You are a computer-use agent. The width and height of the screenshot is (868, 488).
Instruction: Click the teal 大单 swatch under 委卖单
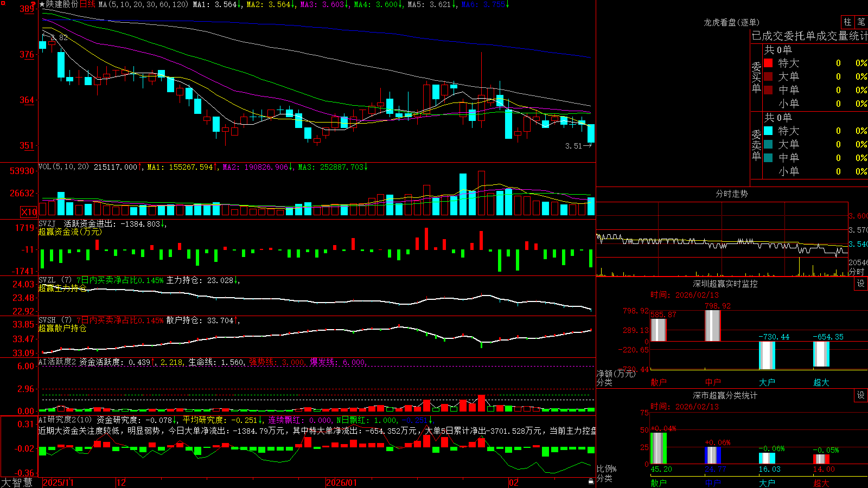coord(768,144)
